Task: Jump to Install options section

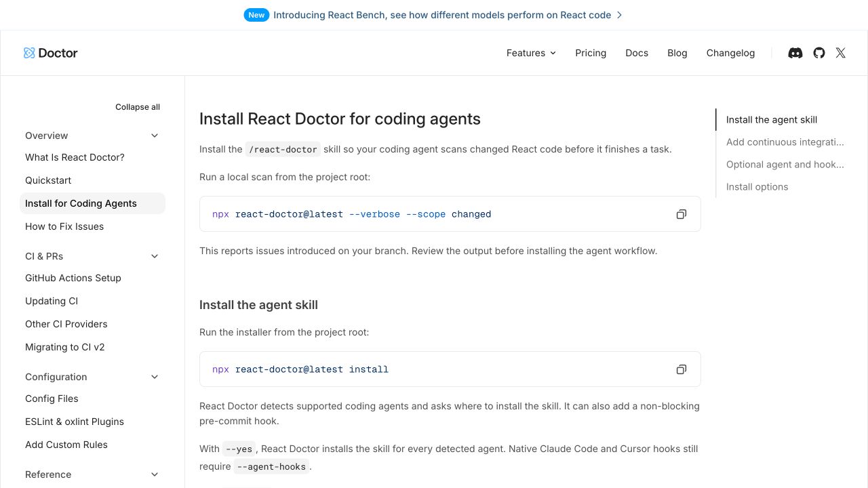Action: [757, 187]
